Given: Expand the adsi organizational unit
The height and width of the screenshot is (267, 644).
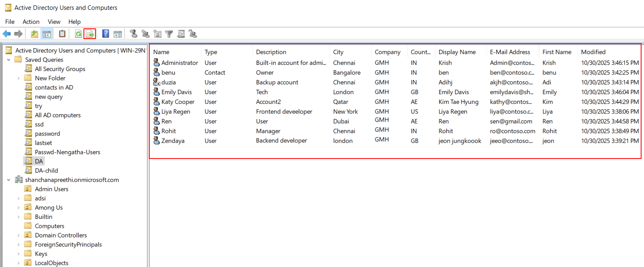Looking at the screenshot, I should (x=18, y=198).
